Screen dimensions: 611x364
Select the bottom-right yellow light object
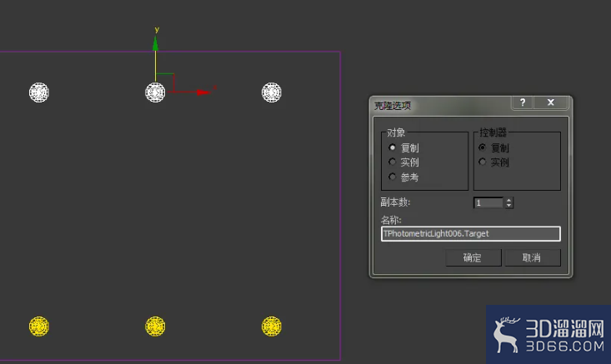[x=272, y=327]
